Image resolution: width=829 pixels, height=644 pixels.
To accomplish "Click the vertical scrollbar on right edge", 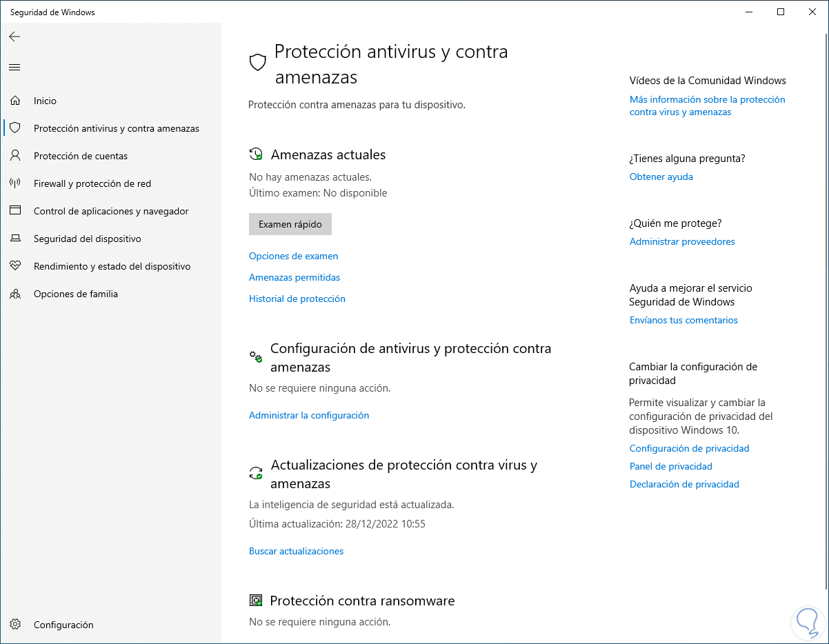I will pos(825,310).
